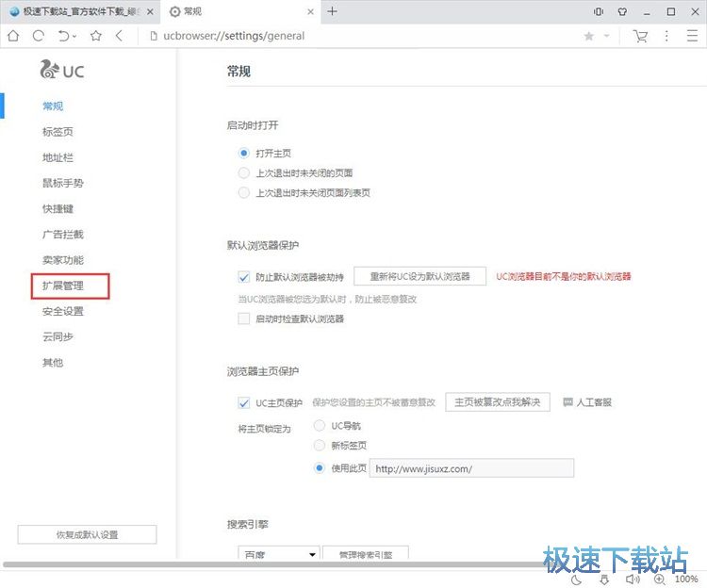Click the red notice UC浏览器目前不是你的默认浏览器
Viewport: 707px width, 588px height.
tap(564, 276)
